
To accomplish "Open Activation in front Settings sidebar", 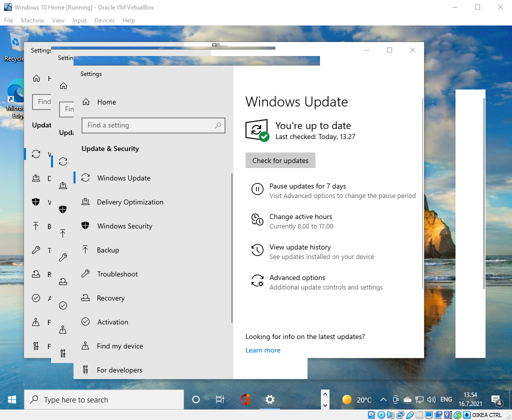I will pos(153,322).
